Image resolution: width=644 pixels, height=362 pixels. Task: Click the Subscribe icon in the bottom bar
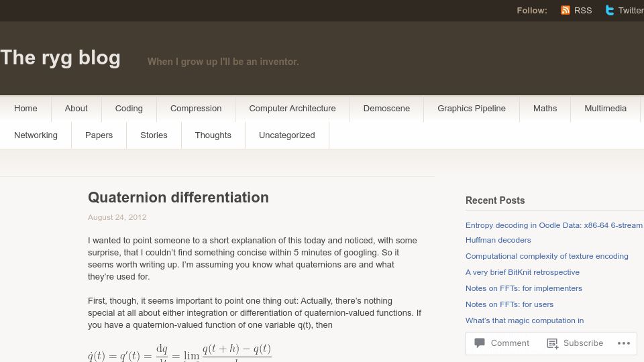(x=552, y=343)
